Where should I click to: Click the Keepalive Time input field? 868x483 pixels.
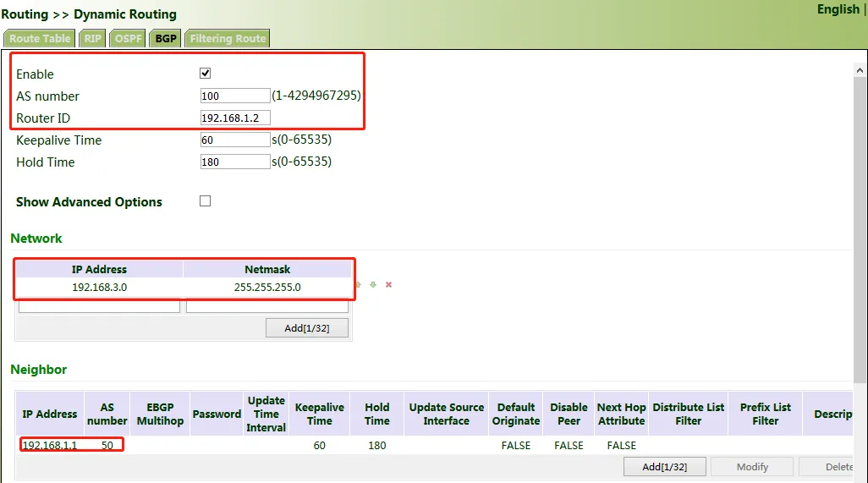pyautogui.click(x=235, y=140)
